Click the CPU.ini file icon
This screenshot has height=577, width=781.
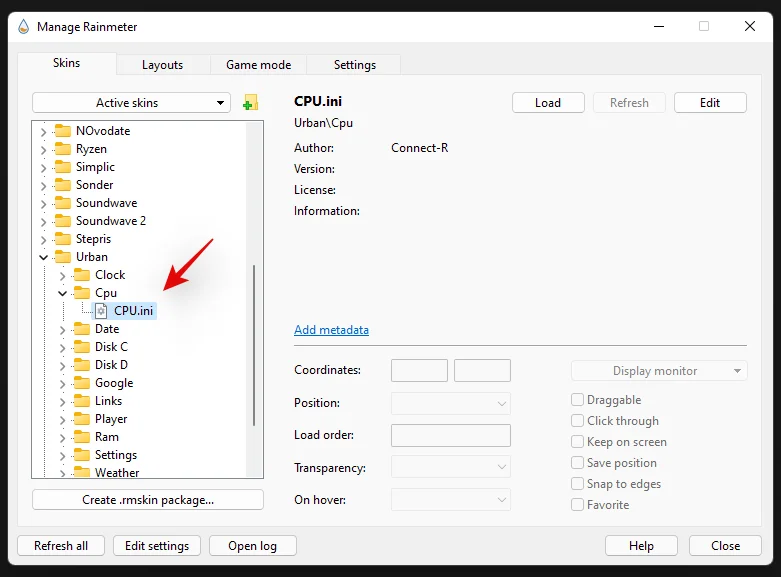click(x=101, y=311)
